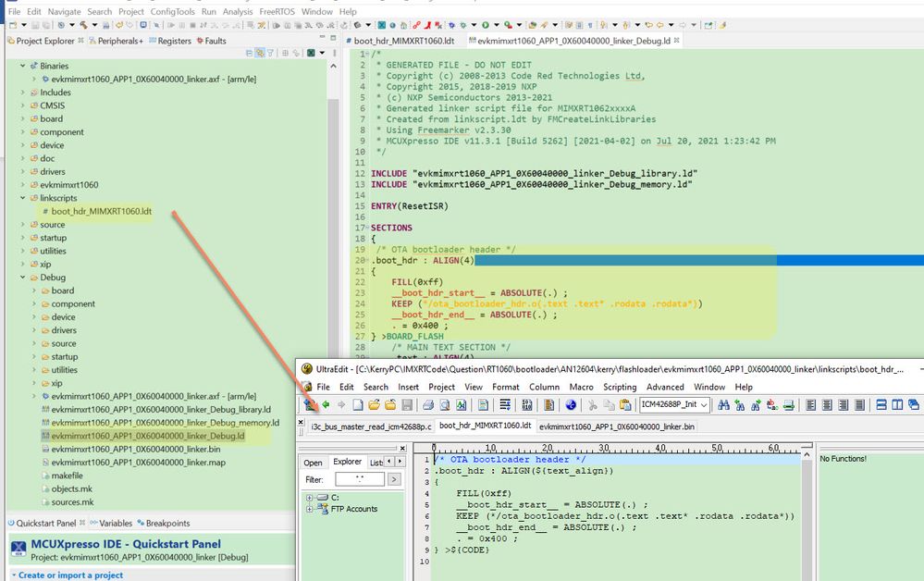Expand the startup folder under Debug
The height and width of the screenshot is (581, 924).
33,357
